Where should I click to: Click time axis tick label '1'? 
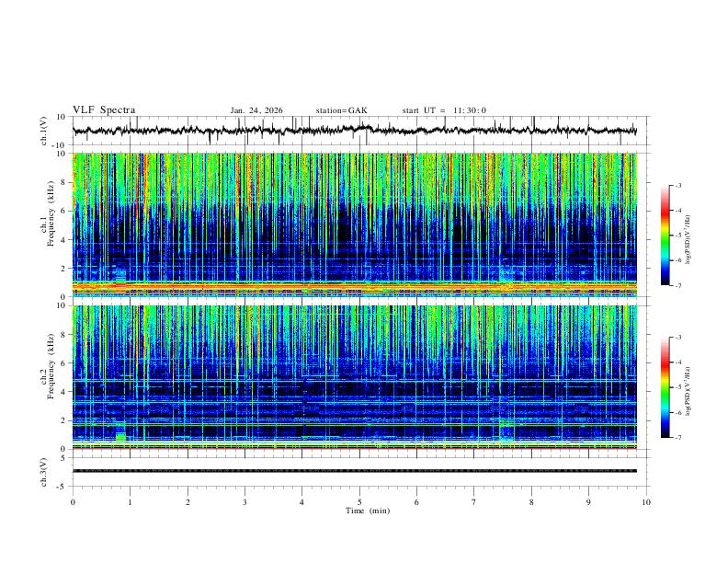click(130, 502)
